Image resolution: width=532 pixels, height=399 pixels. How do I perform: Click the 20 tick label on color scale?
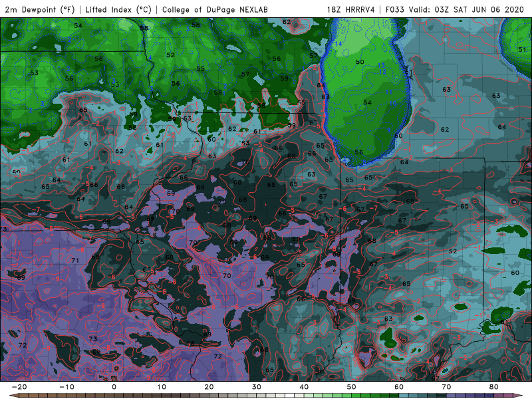coord(209,387)
